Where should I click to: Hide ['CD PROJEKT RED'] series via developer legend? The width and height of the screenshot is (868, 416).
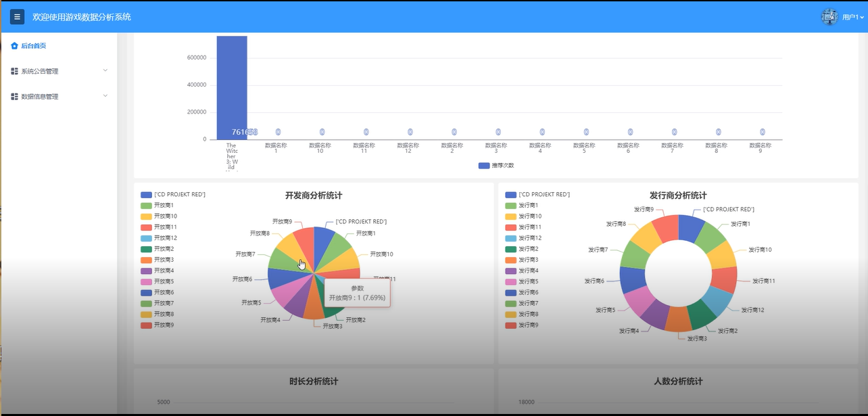(174, 194)
